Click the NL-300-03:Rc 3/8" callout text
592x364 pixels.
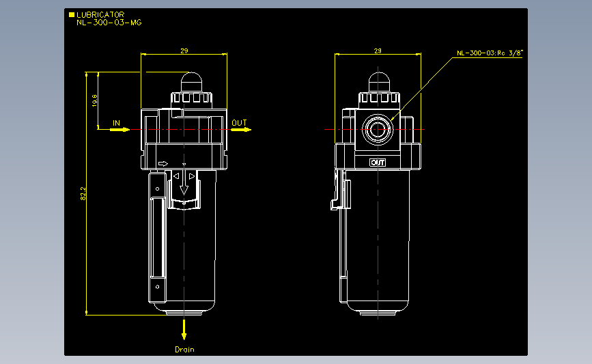click(490, 53)
